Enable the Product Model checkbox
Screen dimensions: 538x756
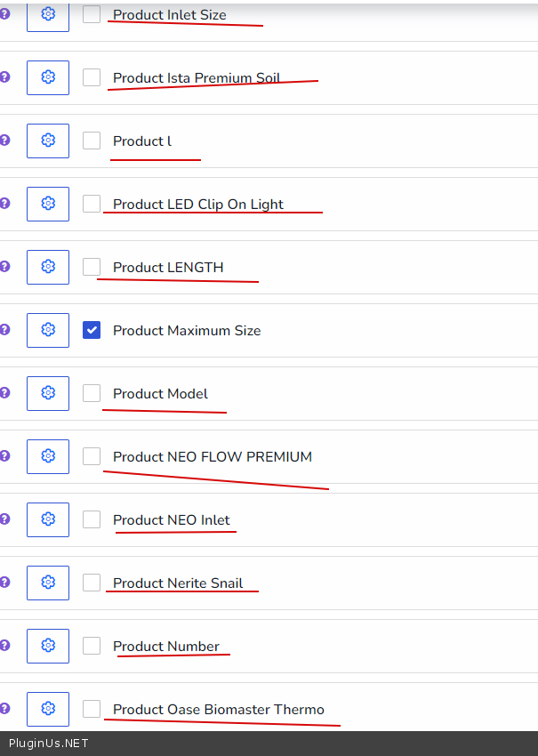pos(92,393)
